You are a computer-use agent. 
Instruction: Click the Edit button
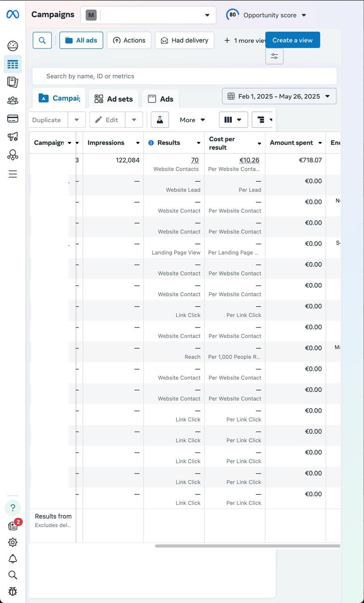tap(107, 120)
